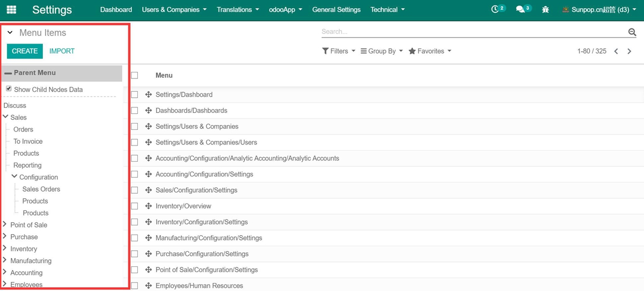644x291 pixels.
Task: Go to previous page arrow
Action: pos(616,52)
